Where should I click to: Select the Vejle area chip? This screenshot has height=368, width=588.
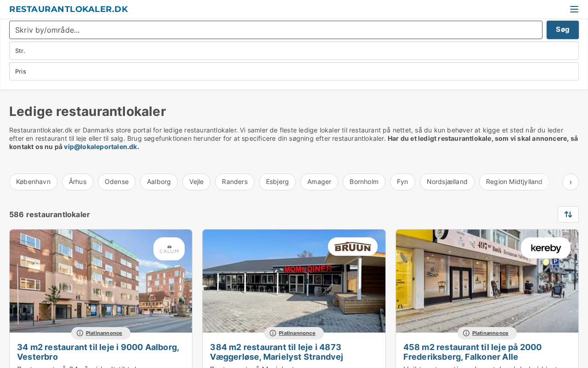point(196,182)
